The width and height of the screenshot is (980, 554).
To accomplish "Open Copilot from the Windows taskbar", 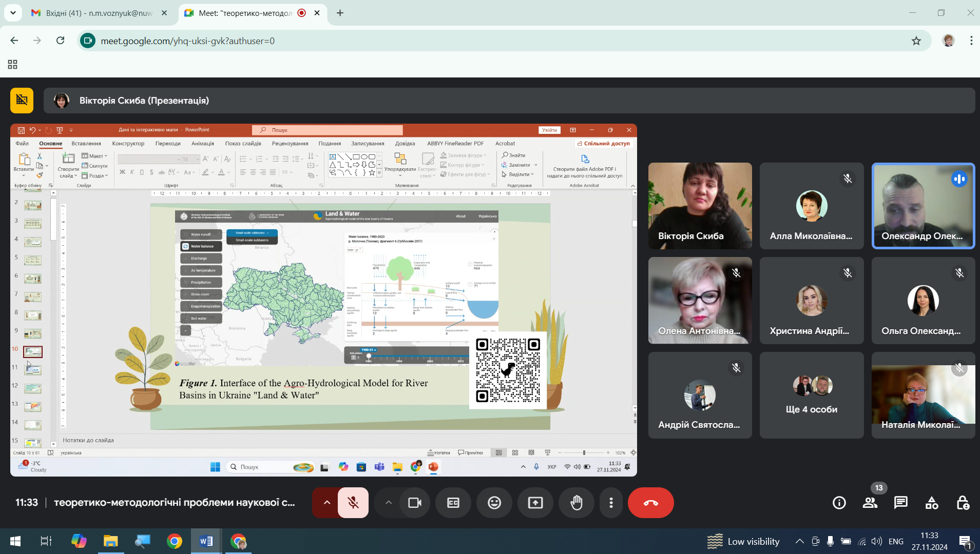I will pos(79,541).
